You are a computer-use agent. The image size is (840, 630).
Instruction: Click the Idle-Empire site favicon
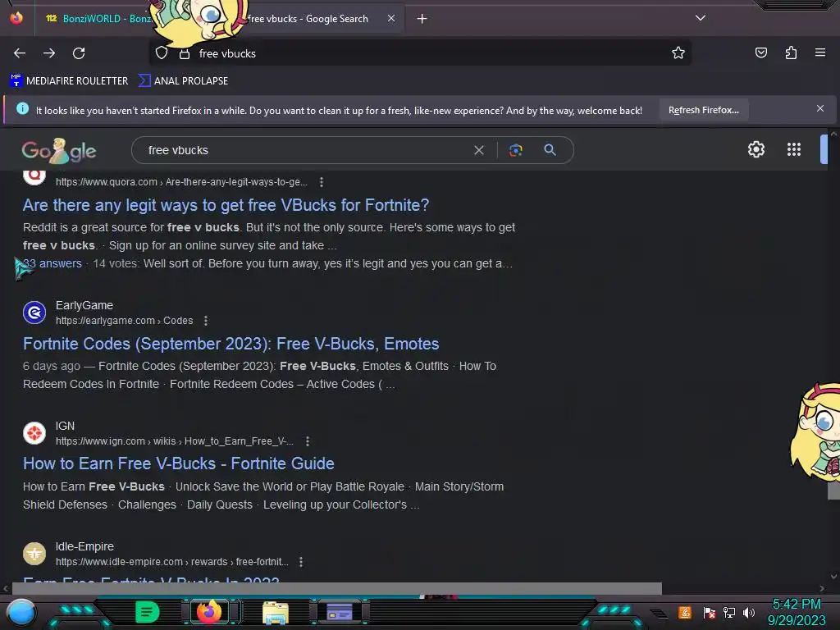[x=34, y=554]
